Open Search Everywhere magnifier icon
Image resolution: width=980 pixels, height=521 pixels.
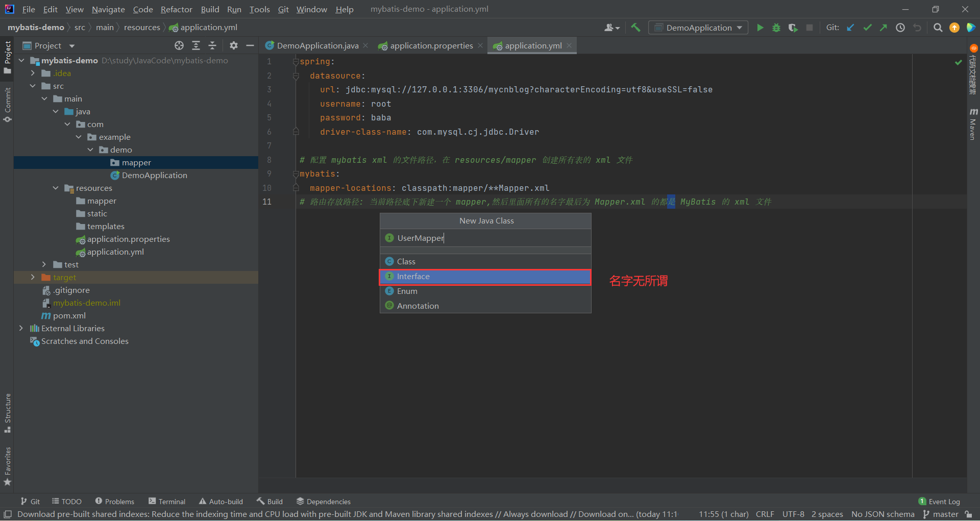pyautogui.click(x=938, y=28)
